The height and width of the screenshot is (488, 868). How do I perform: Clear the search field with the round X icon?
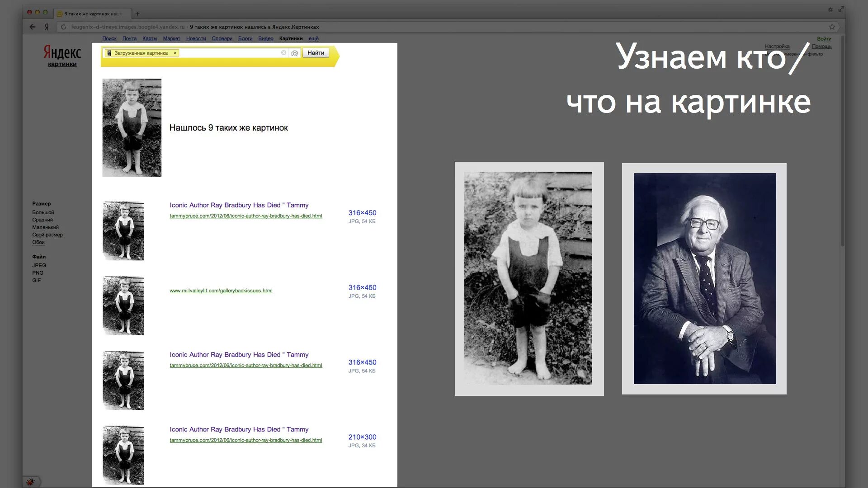[x=283, y=53]
